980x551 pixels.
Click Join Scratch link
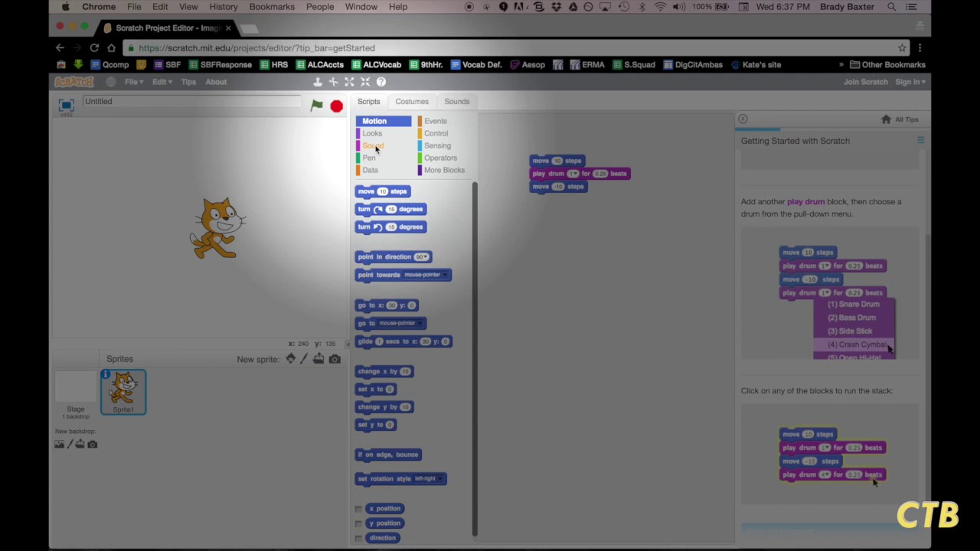coord(865,82)
